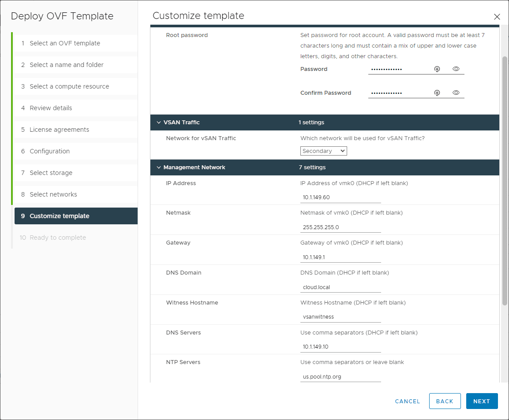Click the IP Address input field

(341, 197)
